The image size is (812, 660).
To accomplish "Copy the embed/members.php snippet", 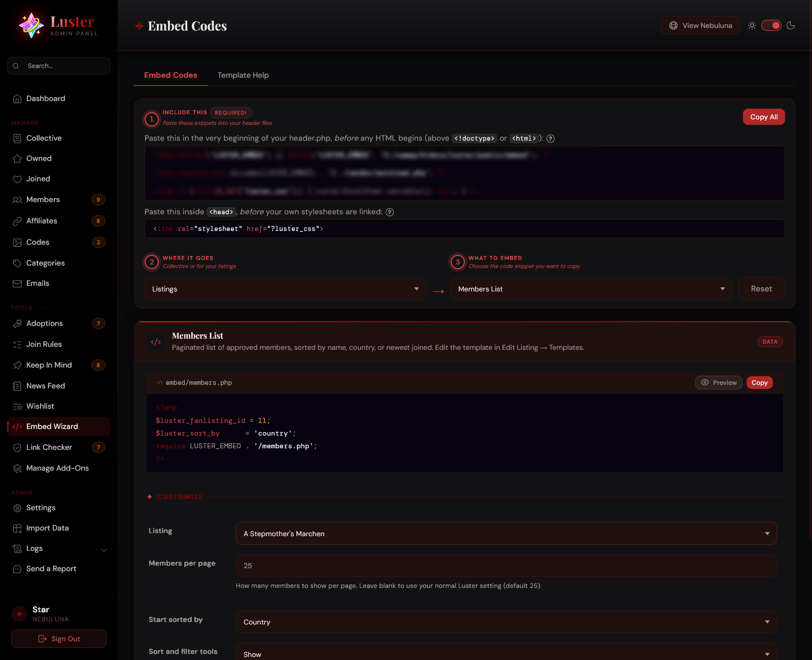I will [759, 383].
